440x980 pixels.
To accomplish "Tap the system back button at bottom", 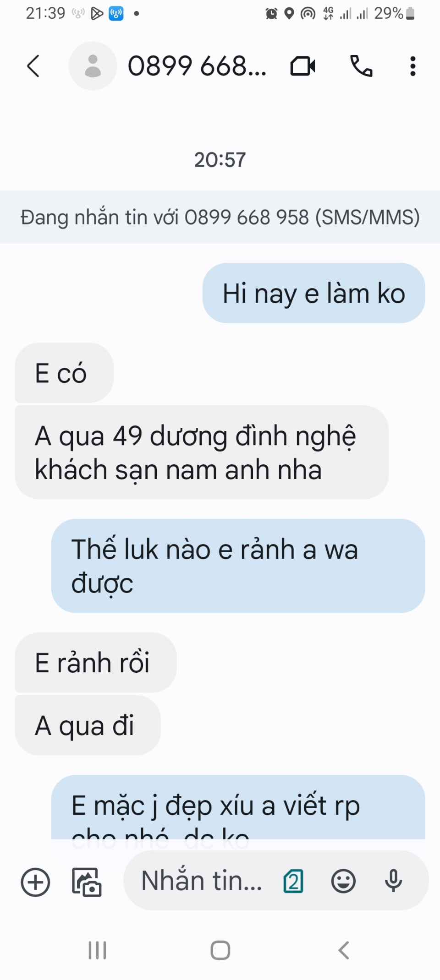I will coord(344,950).
